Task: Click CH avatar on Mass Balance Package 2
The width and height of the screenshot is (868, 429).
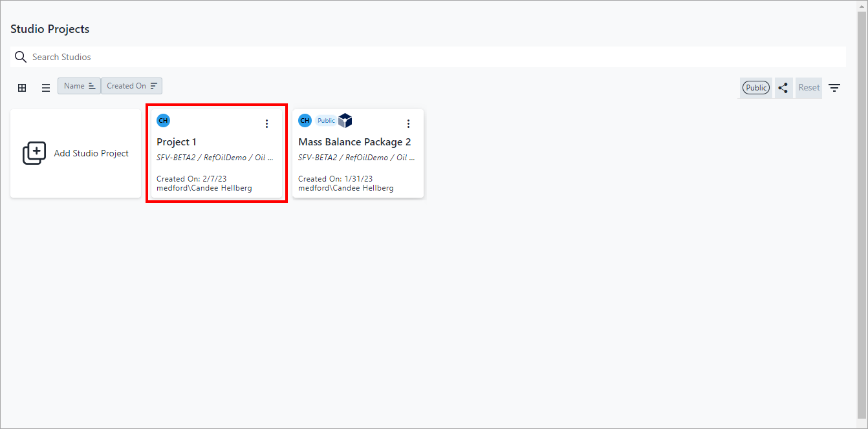Action: (x=305, y=121)
